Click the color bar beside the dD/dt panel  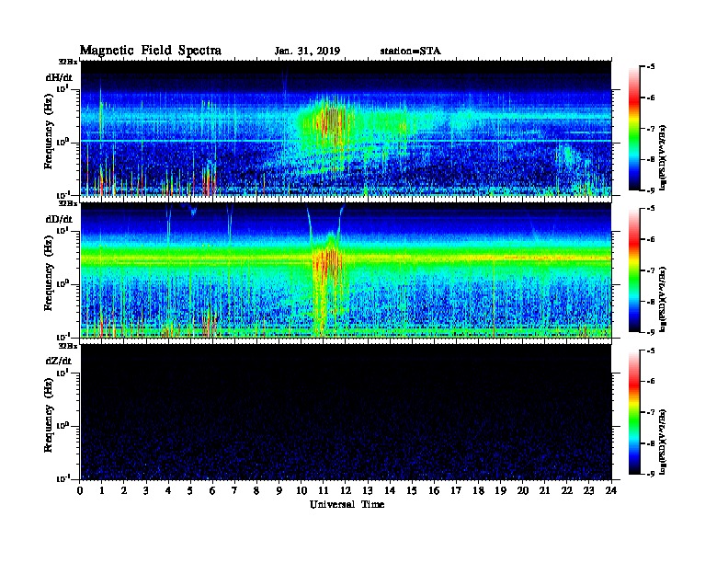pos(634,270)
